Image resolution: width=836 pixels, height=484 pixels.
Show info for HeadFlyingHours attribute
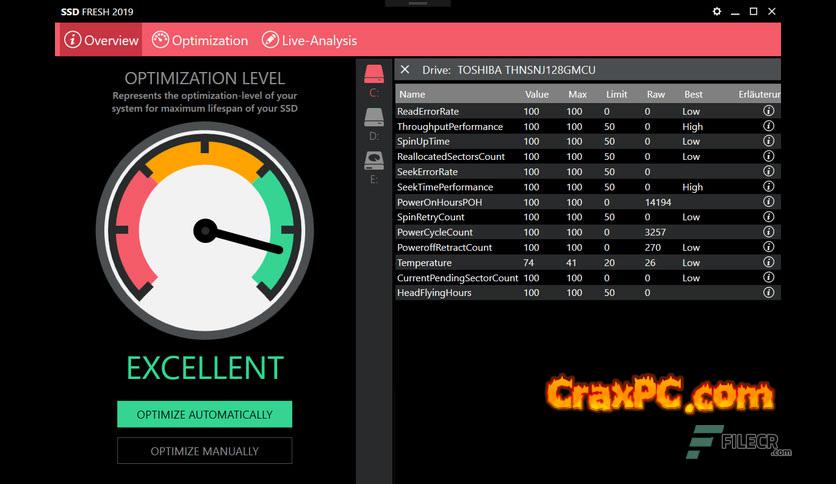[x=768, y=292]
